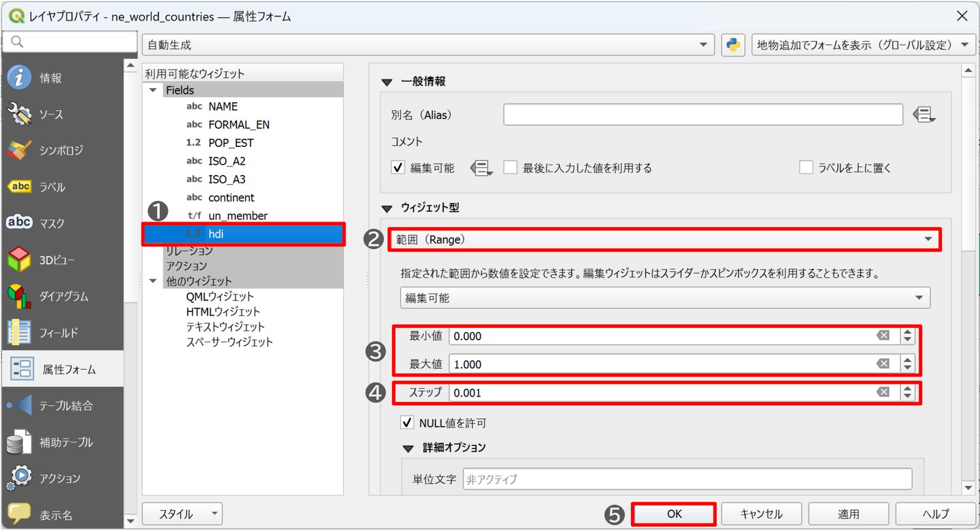Open the マスク (Mask) sidebar page
The width and height of the screenshot is (980, 530).
(x=62, y=223)
